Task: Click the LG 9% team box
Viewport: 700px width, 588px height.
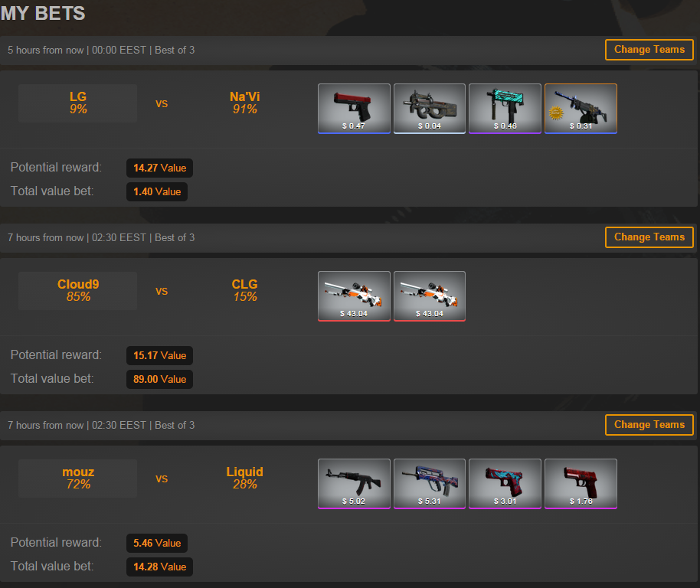Action: click(x=77, y=103)
